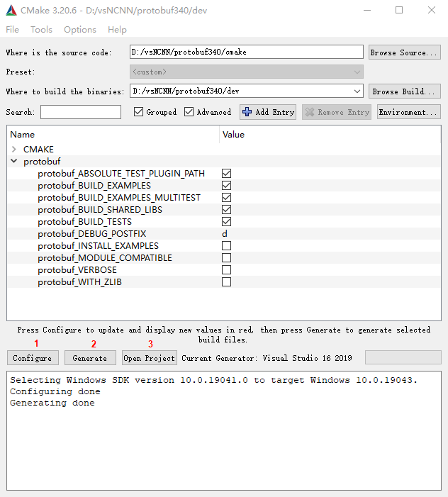
Task: Uncheck protobuf_BUILD_EXAMPLES checkbox
Action: click(227, 186)
